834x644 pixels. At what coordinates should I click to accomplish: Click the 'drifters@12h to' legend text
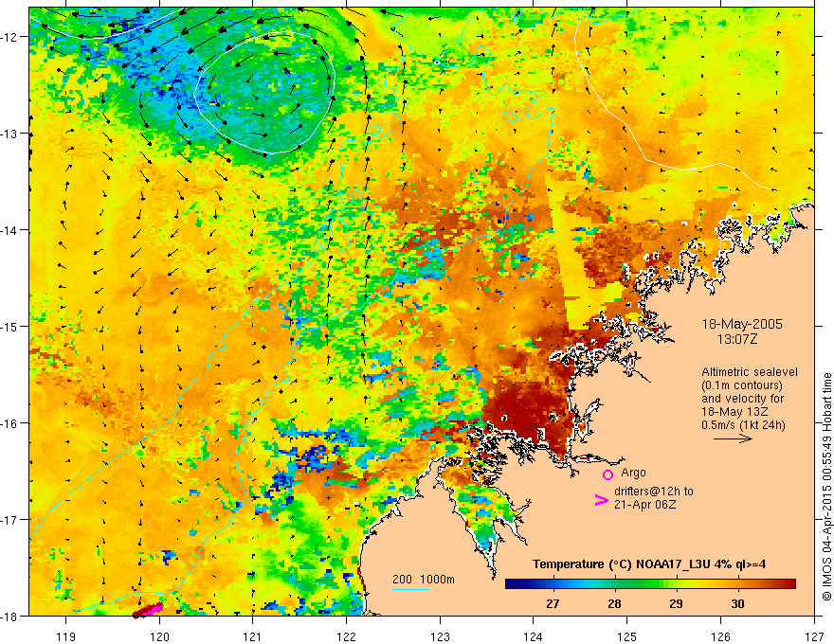point(654,492)
